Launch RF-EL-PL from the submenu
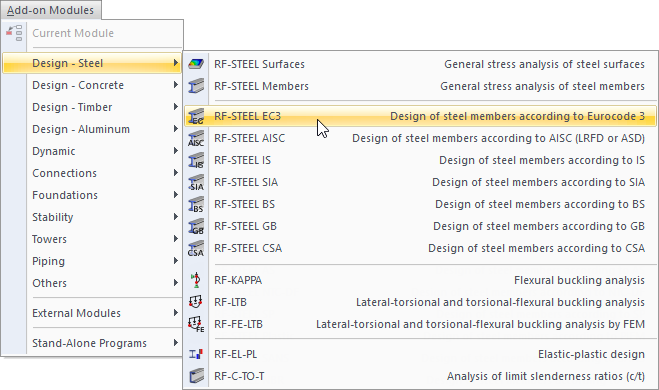This screenshot has height=390, width=659. point(420,354)
